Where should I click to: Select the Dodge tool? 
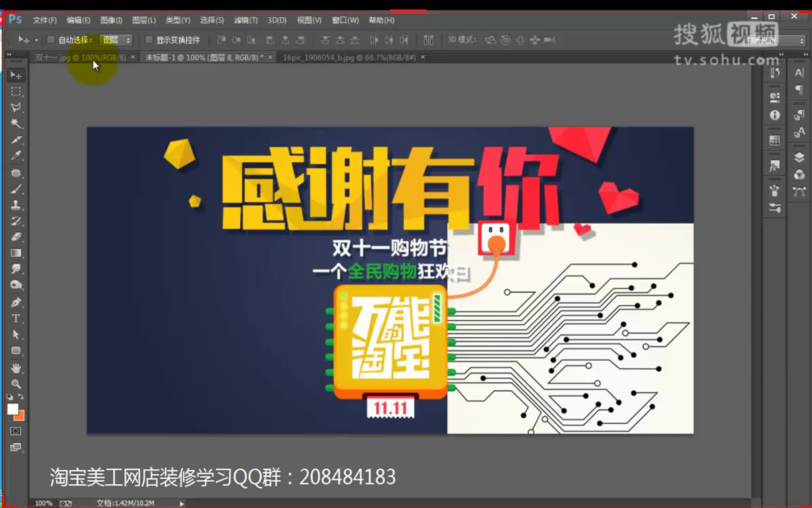tap(16, 285)
